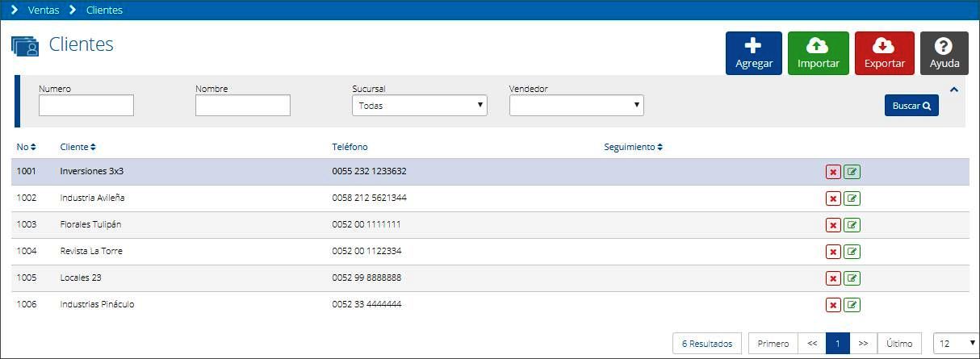Click the Último pagination button

(899, 344)
